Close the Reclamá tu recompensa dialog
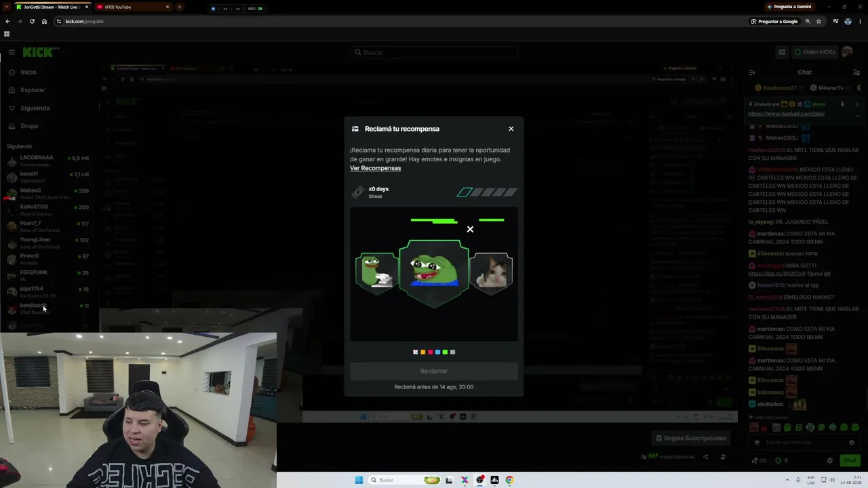Viewport: 868px width, 488px height. click(511, 129)
